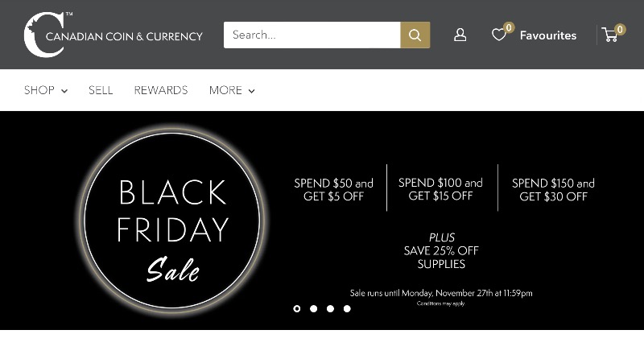Image resolution: width=644 pixels, height=363 pixels.
Task: Open the user account icon
Action: pos(460,35)
